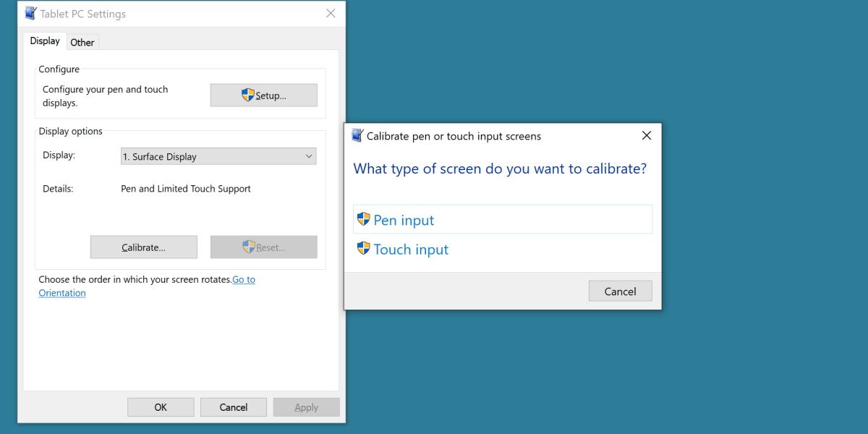
Task: Select 1. Surface Display in the combo box
Action: (x=218, y=156)
